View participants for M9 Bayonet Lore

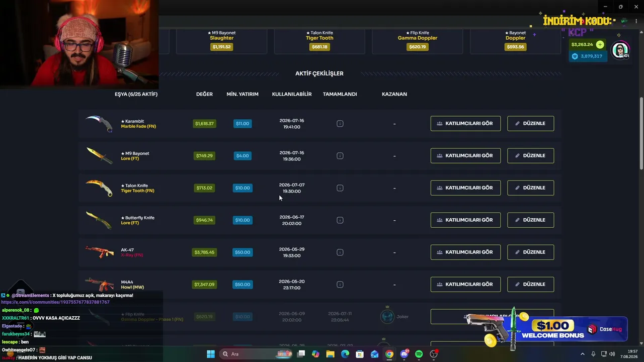(465, 156)
